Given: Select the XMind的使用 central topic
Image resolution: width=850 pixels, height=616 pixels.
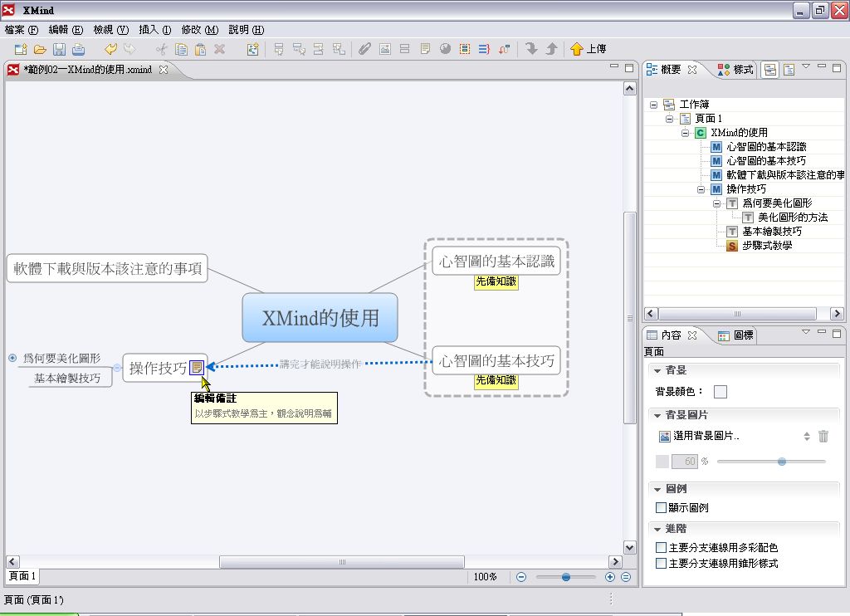Looking at the screenshot, I should click(x=320, y=318).
